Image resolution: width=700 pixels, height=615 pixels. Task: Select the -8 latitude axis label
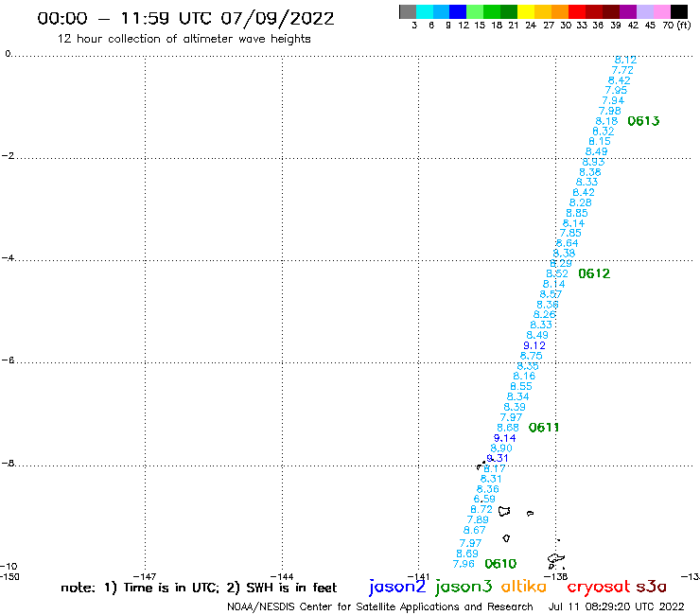8,464
